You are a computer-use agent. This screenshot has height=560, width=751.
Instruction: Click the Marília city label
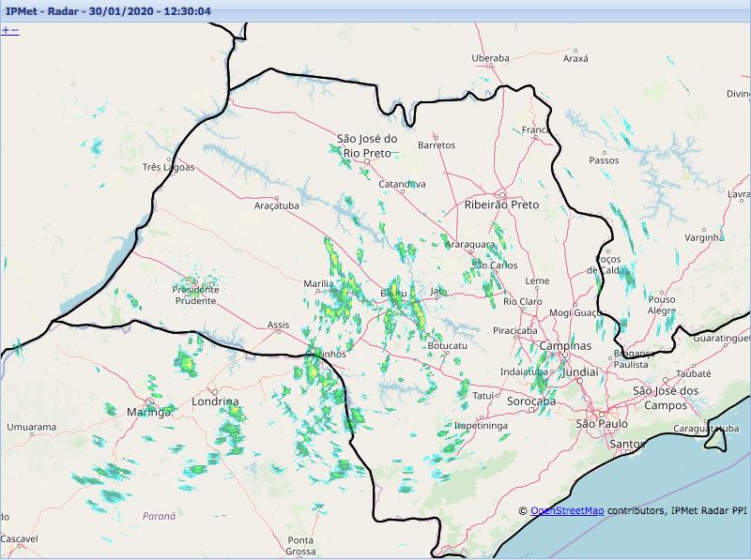[319, 283]
